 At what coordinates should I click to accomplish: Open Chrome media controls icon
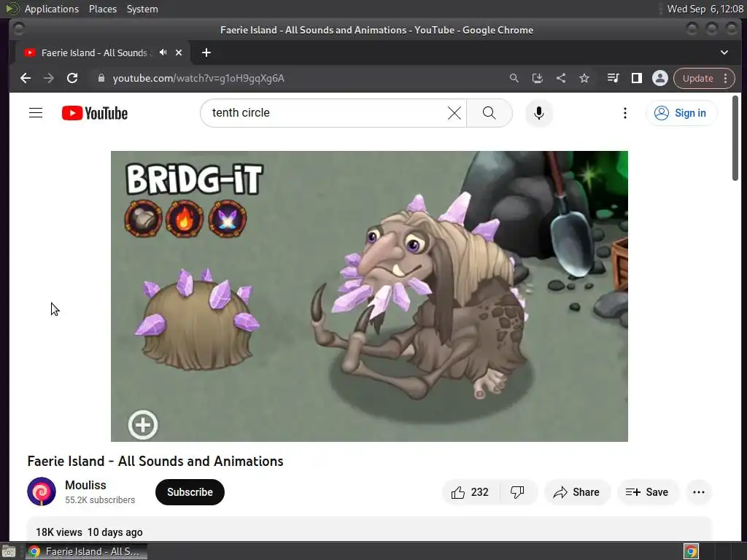613,78
